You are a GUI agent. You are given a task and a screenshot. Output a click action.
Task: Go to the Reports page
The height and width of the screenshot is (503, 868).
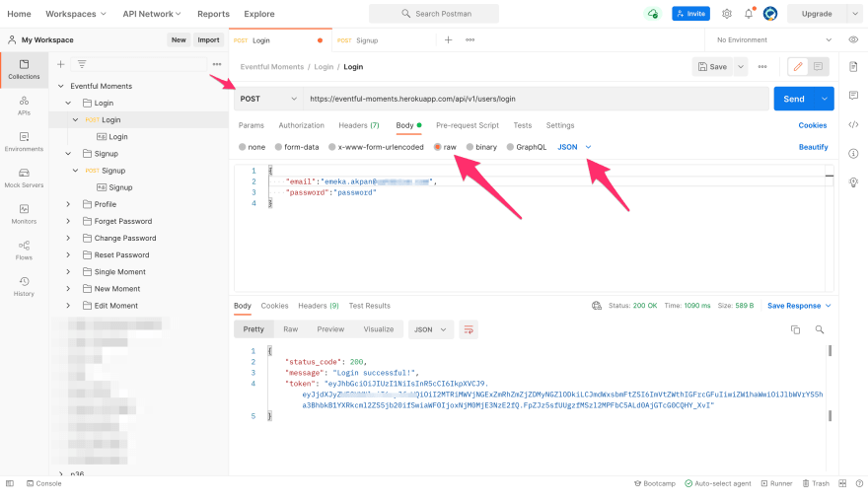pyautogui.click(x=213, y=14)
